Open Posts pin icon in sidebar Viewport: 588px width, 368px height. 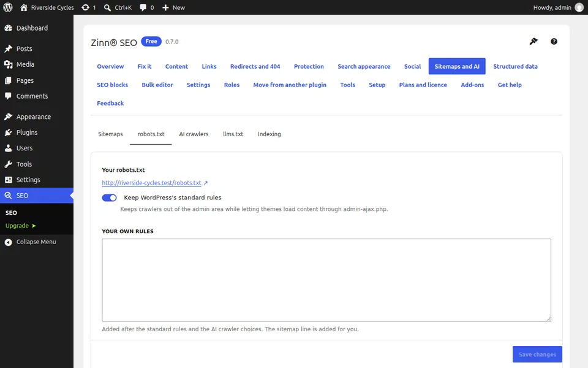[x=8, y=49]
